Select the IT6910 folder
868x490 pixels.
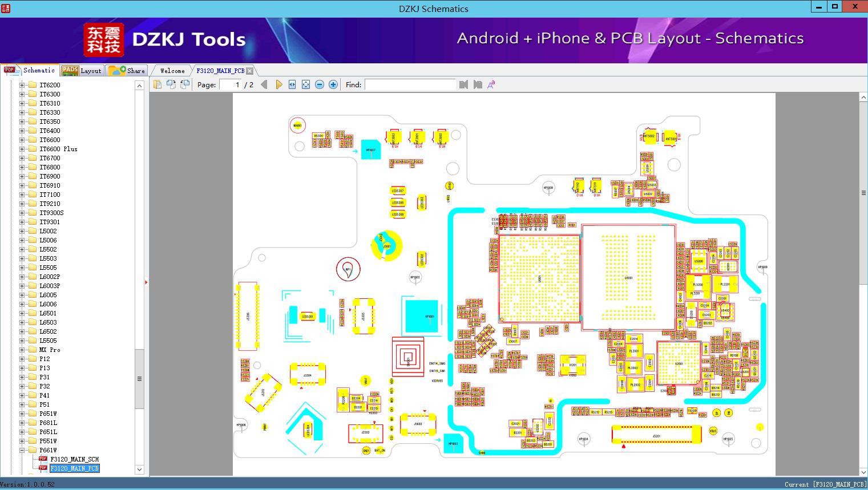coord(50,185)
